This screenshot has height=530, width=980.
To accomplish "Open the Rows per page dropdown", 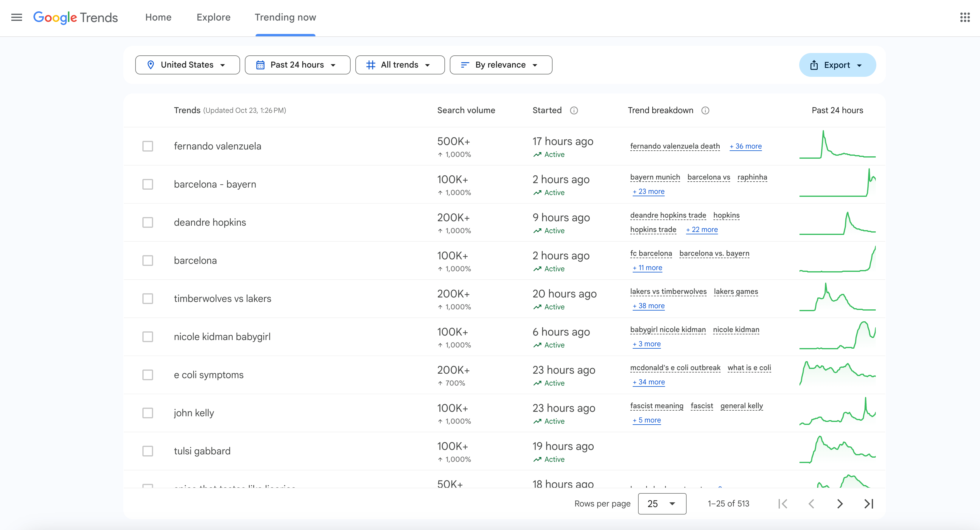I will [x=662, y=504].
